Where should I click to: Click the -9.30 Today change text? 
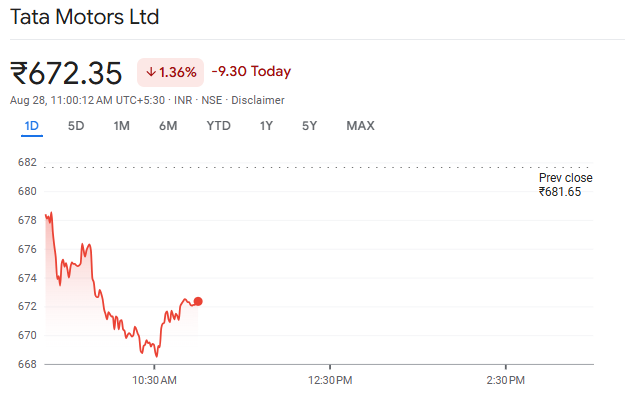[251, 72]
